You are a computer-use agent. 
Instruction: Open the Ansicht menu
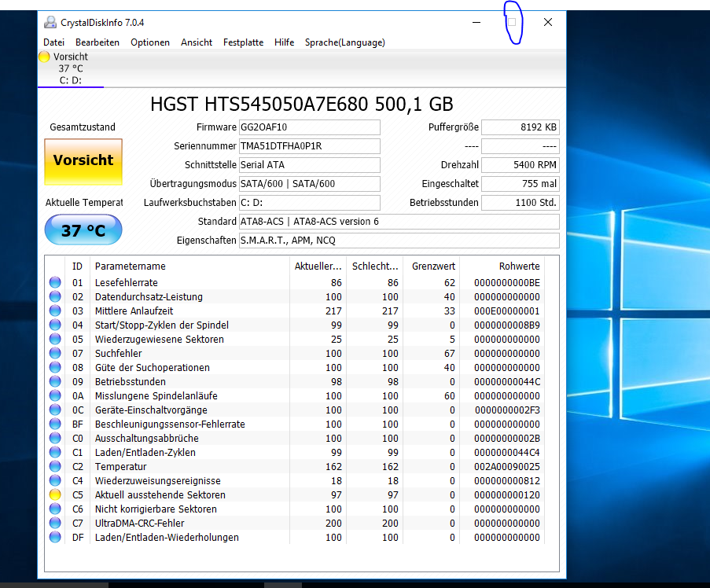tap(197, 42)
